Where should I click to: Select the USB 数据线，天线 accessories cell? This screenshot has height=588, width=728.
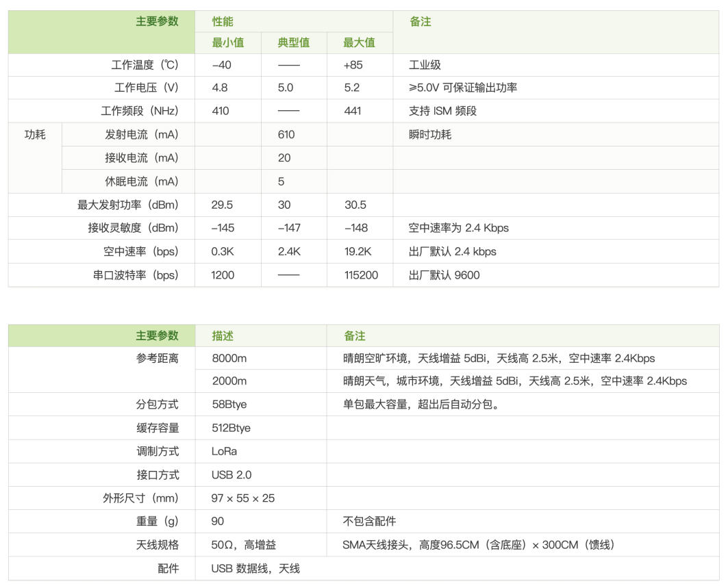(255, 569)
